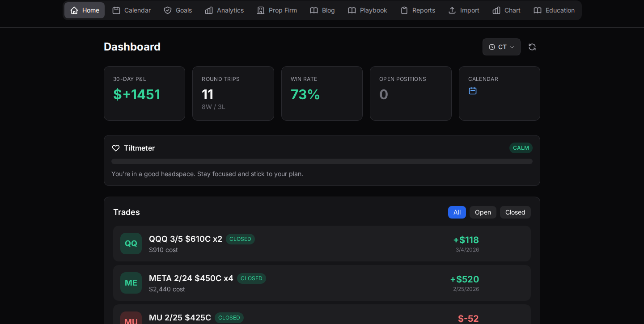The image size is (644, 324).
Task: Open the Blog page link
Action: tap(322, 10)
